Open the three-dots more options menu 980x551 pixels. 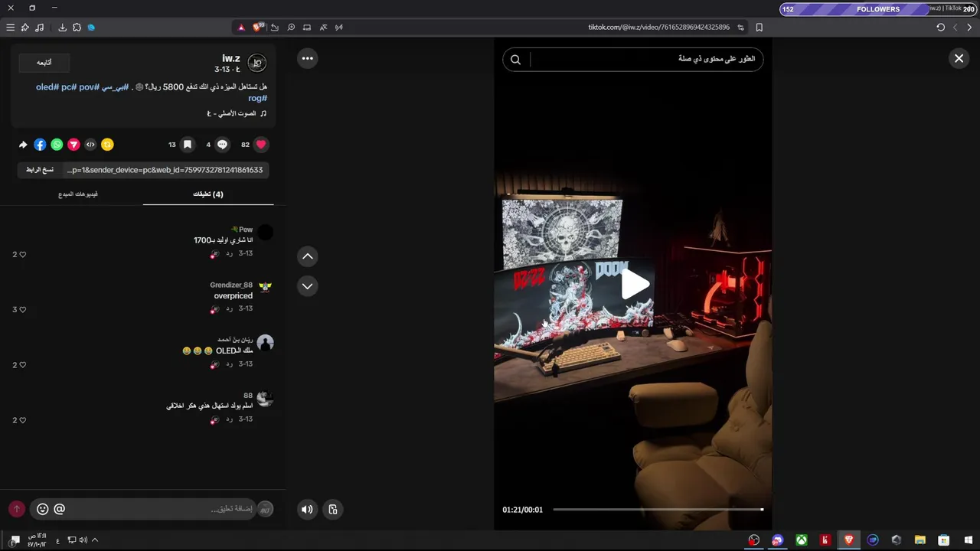coord(307,58)
